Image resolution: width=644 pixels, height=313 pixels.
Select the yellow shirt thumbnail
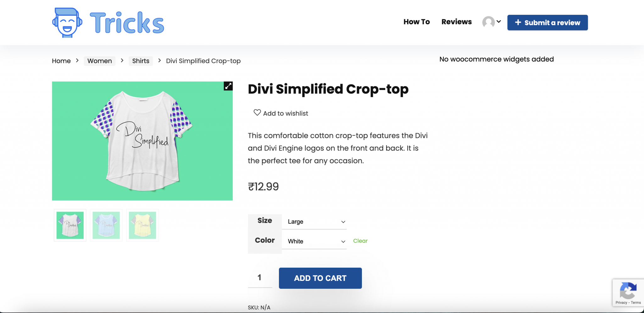click(x=142, y=225)
